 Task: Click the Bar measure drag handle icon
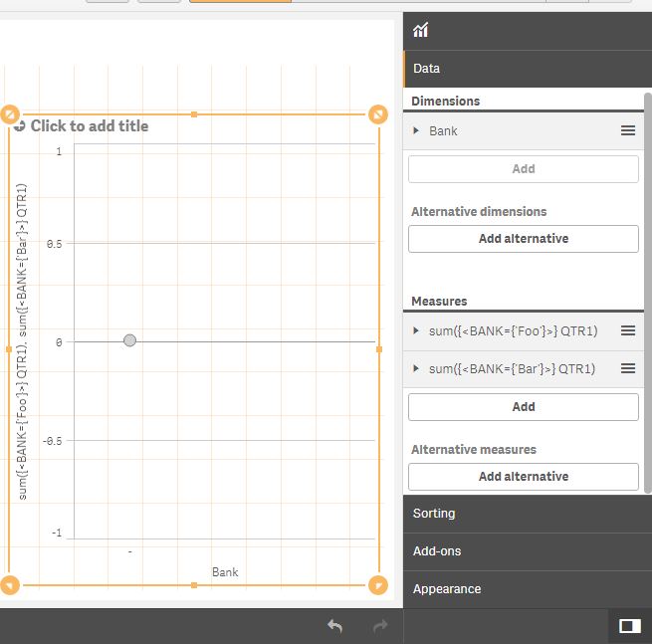click(628, 368)
